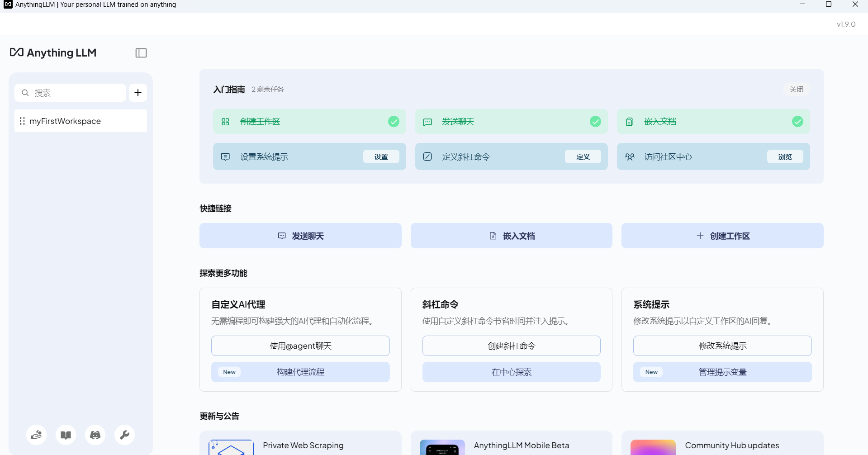Image resolution: width=868 pixels, height=455 pixels.
Task: Click the plus icon in 创建工作区 quick link
Action: pos(700,236)
